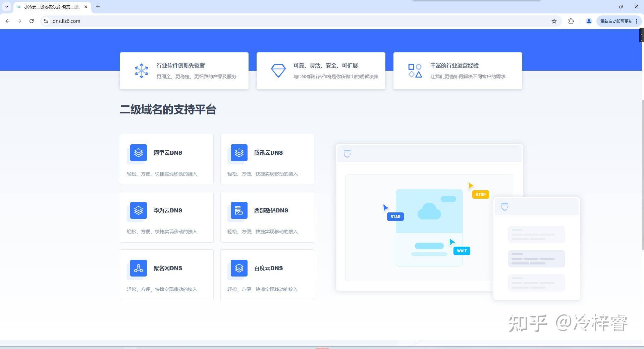
Task: Open the 腾讯云DNS card title
Action: pyautogui.click(x=268, y=153)
